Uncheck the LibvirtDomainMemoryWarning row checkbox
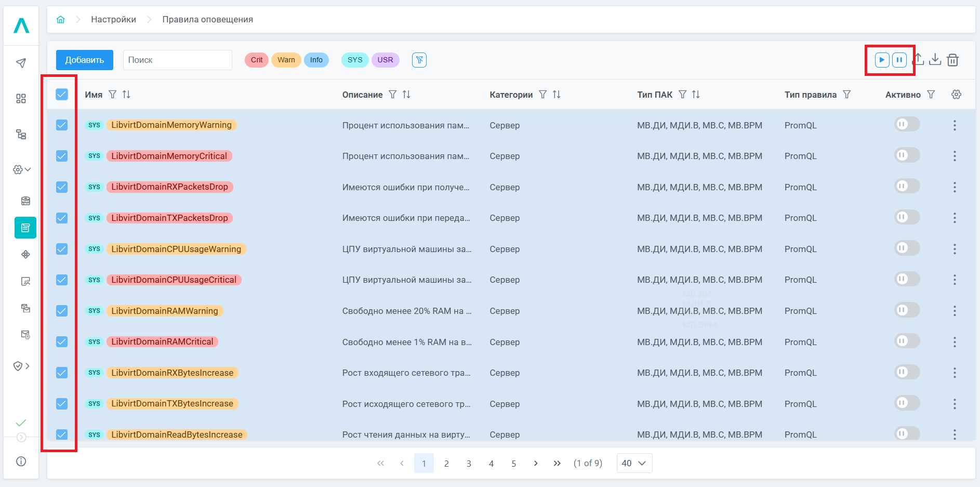The image size is (980, 487). tap(62, 125)
